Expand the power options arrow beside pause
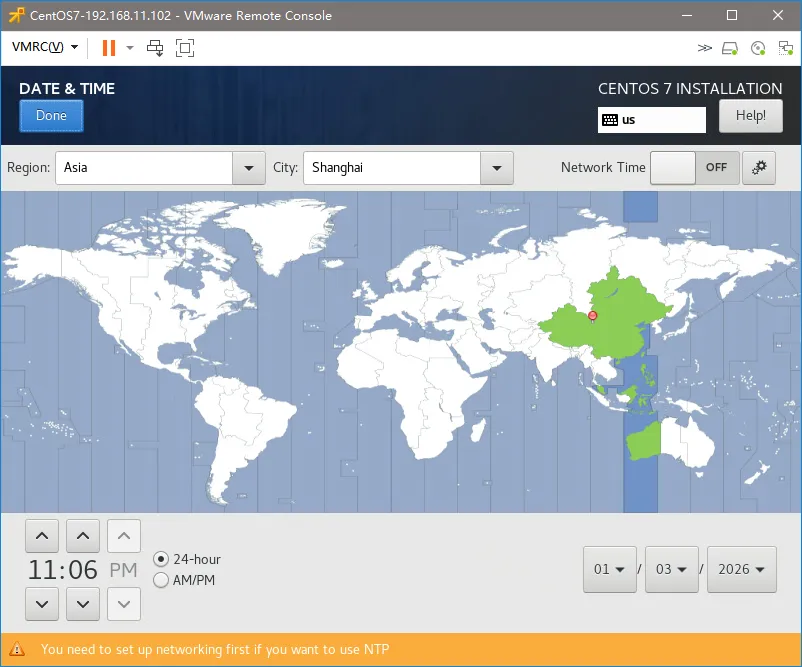 130,48
